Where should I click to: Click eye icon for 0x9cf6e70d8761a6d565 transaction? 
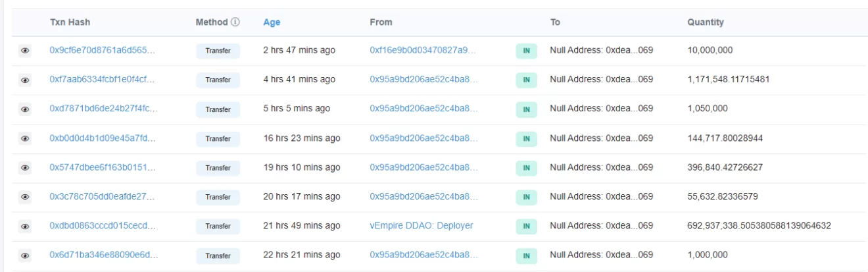(25, 51)
